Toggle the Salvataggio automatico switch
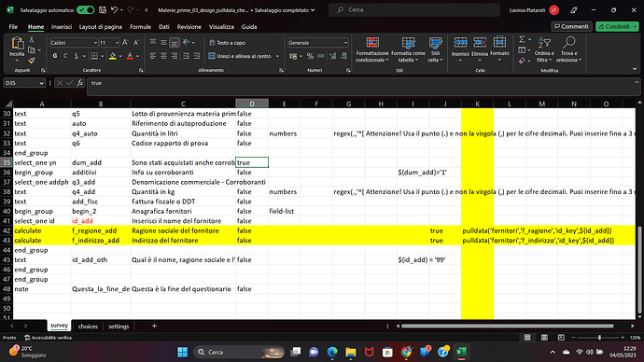Viewport: 644px width, 362px height. [x=85, y=10]
